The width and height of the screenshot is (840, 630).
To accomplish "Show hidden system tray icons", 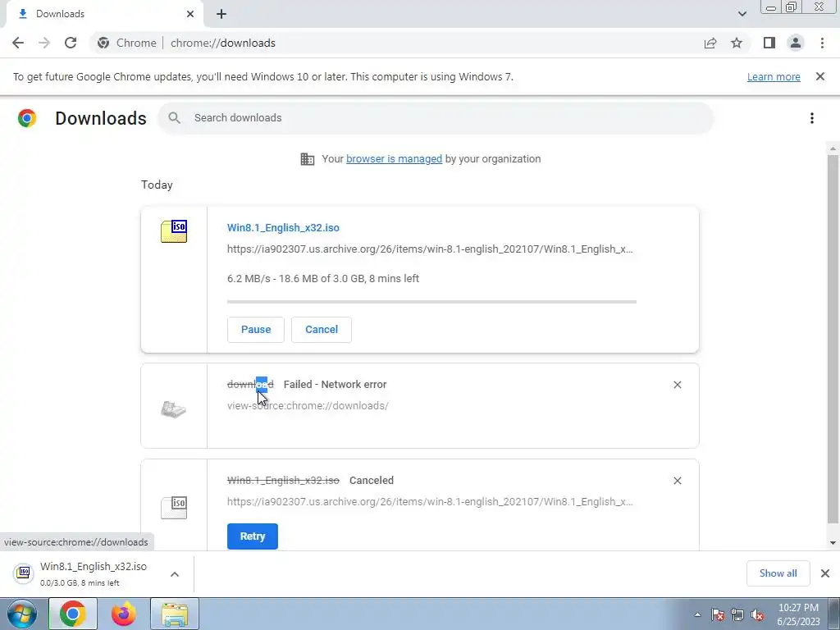I will 697,614.
